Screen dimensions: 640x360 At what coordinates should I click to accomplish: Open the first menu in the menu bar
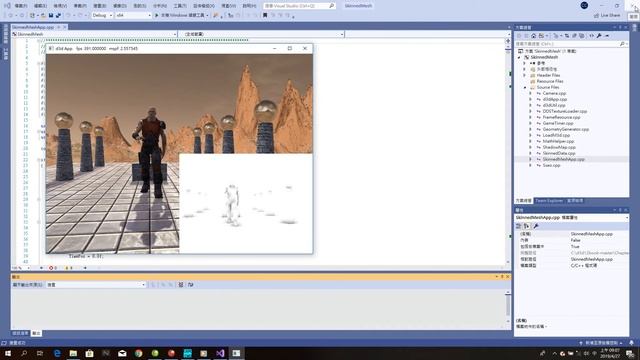click(20, 6)
